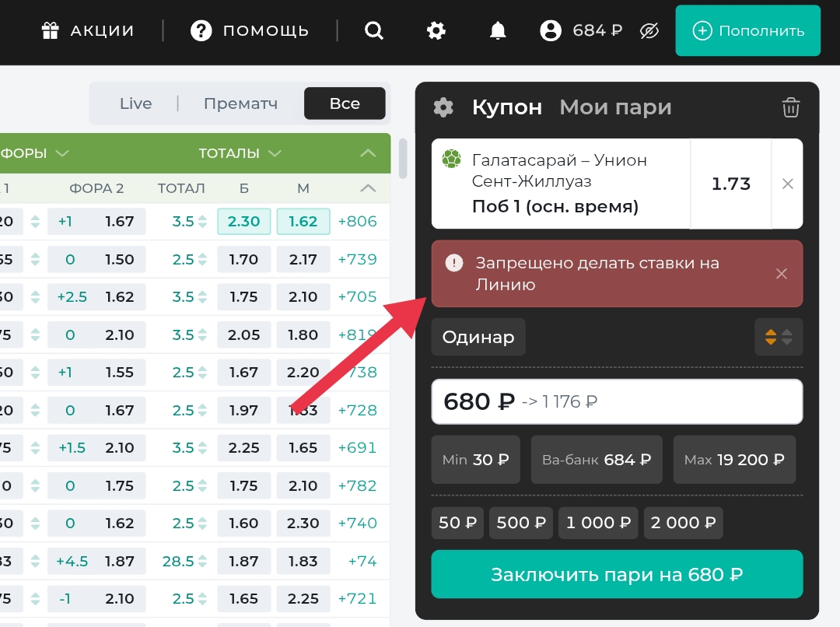
Task: Open the АКЦИИ promotions gift icon
Action: (51, 30)
